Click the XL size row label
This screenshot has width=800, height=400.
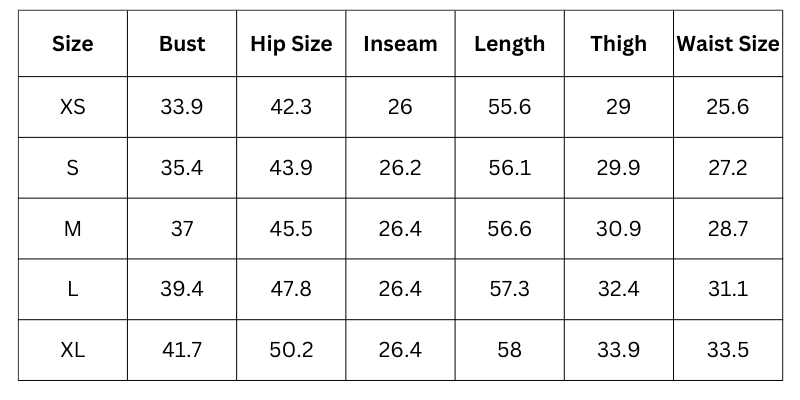[72, 351]
